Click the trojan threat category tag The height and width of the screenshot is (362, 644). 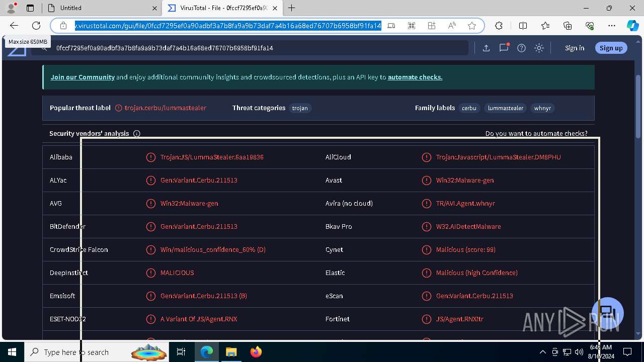click(x=300, y=108)
